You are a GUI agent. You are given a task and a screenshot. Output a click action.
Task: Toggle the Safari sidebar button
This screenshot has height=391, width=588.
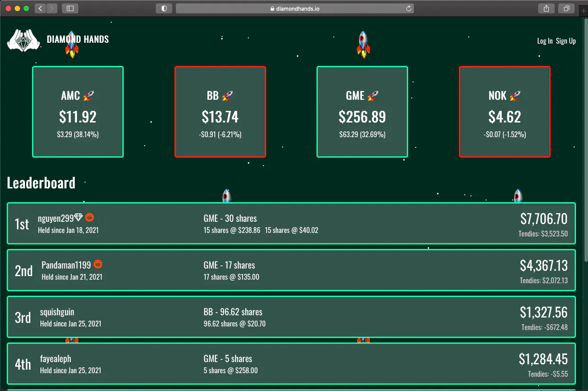coord(70,8)
